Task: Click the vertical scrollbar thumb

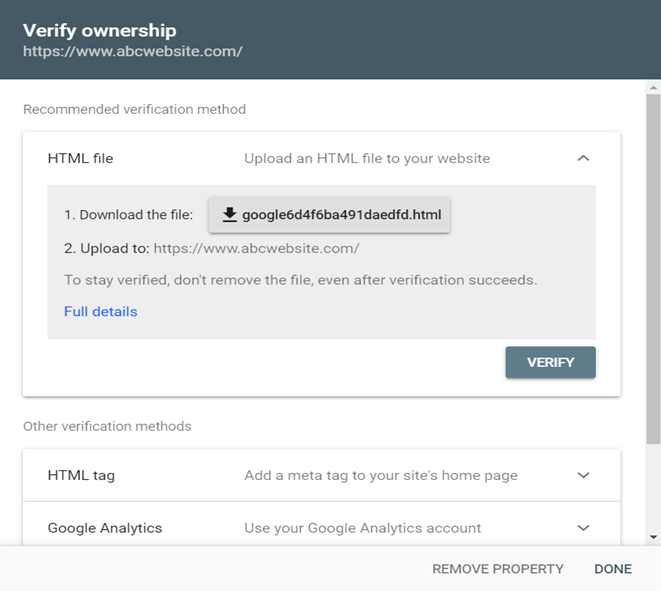Action: [x=652, y=270]
